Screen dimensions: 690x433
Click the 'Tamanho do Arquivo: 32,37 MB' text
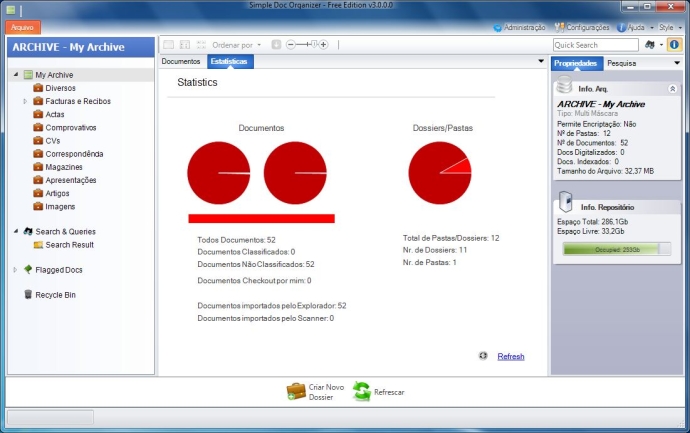coord(605,171)
